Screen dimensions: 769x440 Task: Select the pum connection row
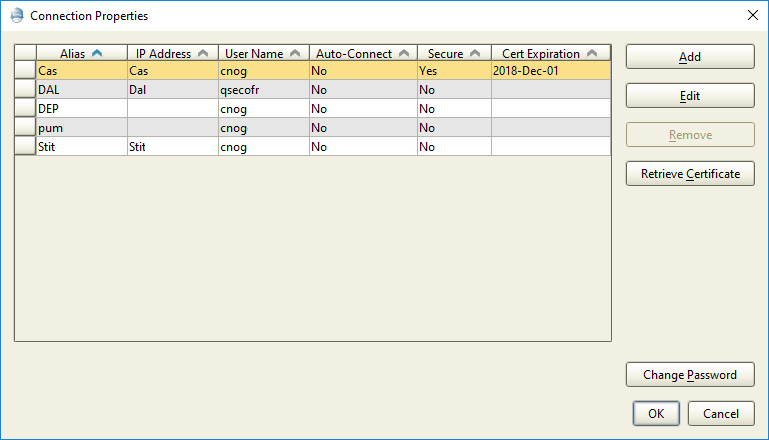point(81,128)
